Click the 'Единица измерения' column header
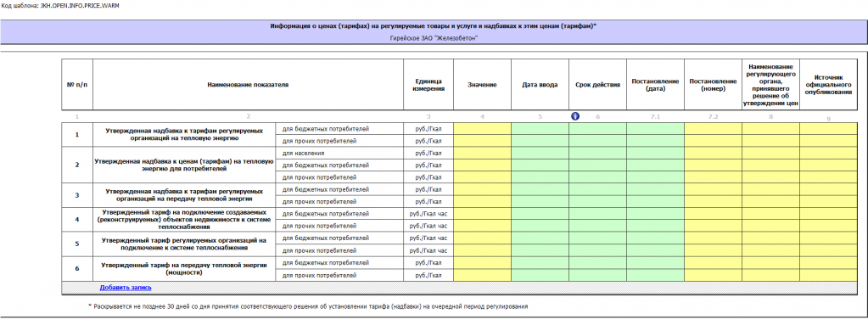The width and height of the screenshot is (868, 325). tap(428, 85)
